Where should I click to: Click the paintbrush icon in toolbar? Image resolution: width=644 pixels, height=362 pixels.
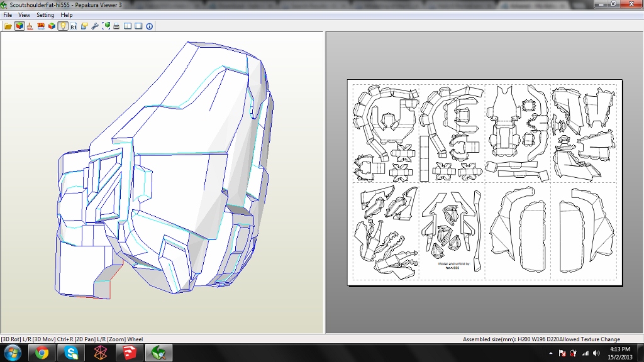click(x=30, y=26)
